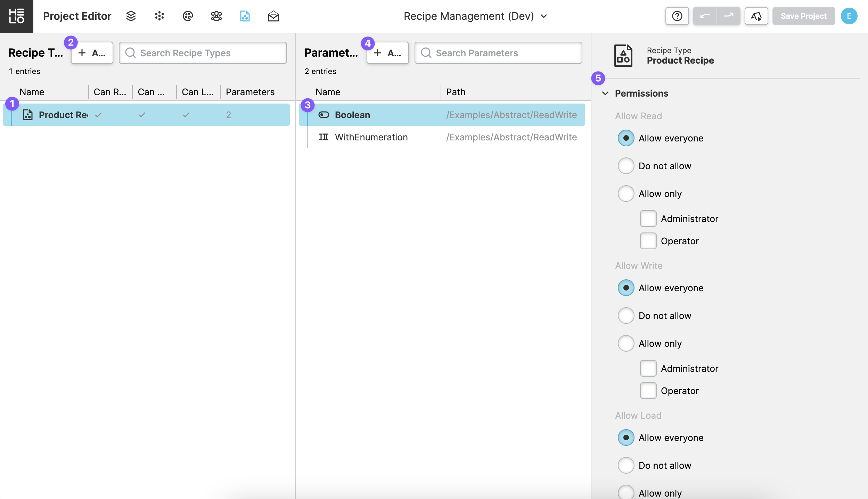Click the HELIO logo icon

tap(16, 16)
